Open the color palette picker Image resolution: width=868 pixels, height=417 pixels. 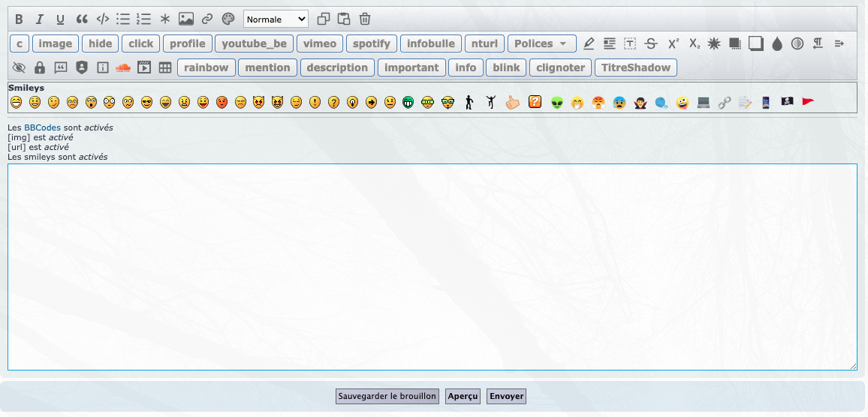228,19
